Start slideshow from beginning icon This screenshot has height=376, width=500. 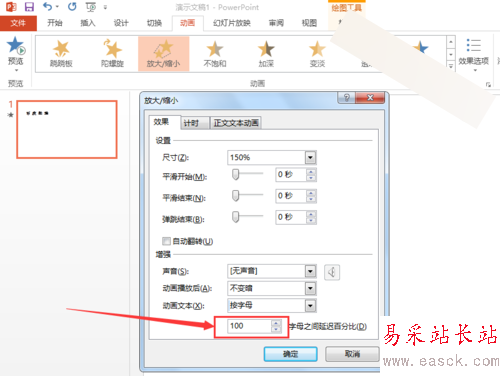click(x=91, y=7)
